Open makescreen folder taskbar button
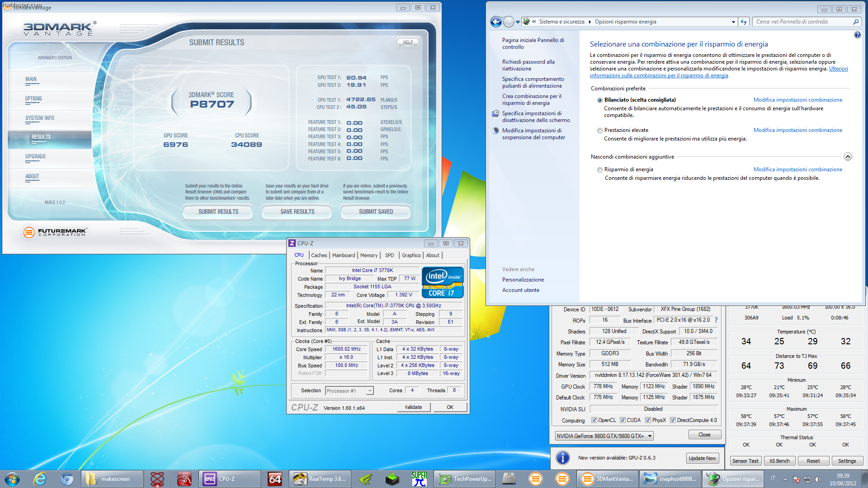 click(112, 479)
